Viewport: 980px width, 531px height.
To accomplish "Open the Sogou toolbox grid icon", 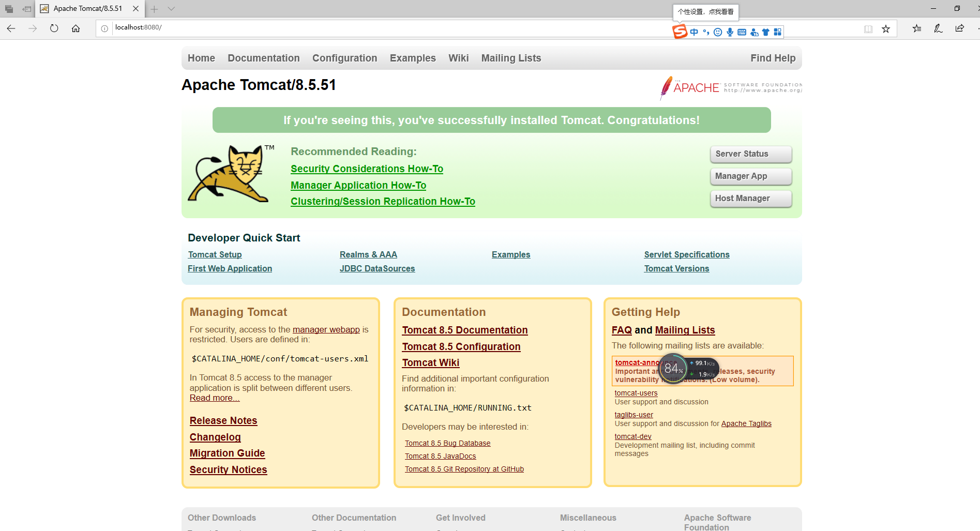I will pyautogui.click(x=778, y=32).
